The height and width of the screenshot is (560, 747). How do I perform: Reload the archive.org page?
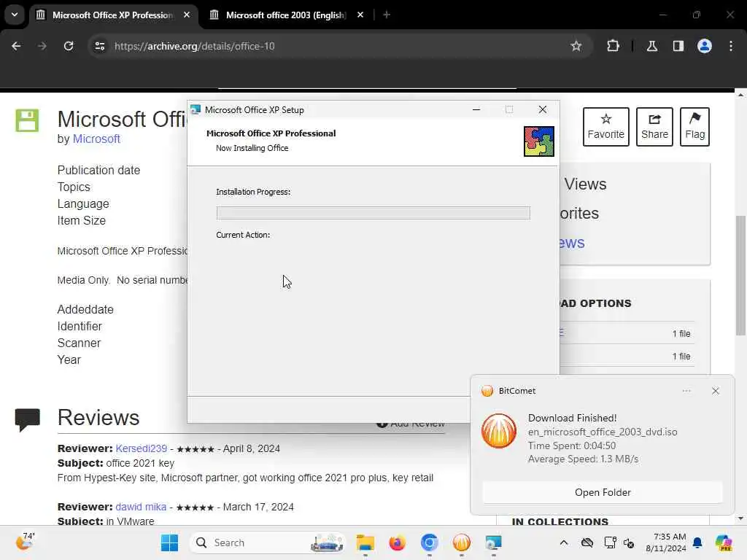[x=69, y=46]
